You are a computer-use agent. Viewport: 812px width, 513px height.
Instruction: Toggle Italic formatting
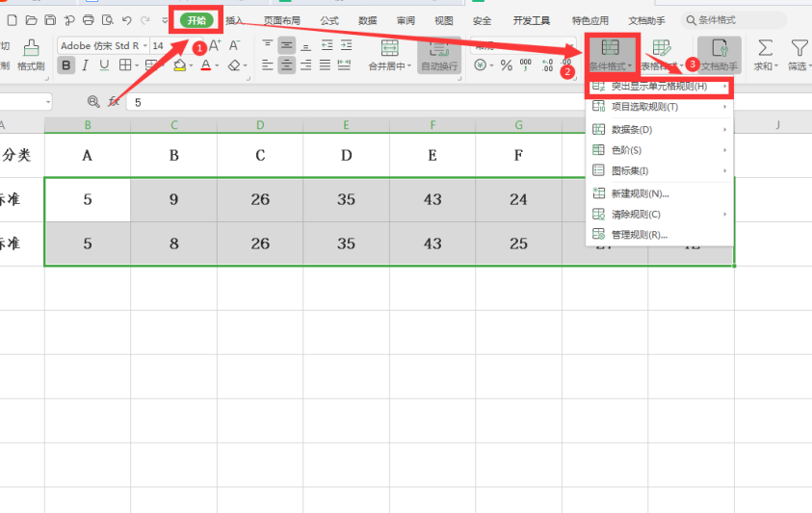coord(86,65)
